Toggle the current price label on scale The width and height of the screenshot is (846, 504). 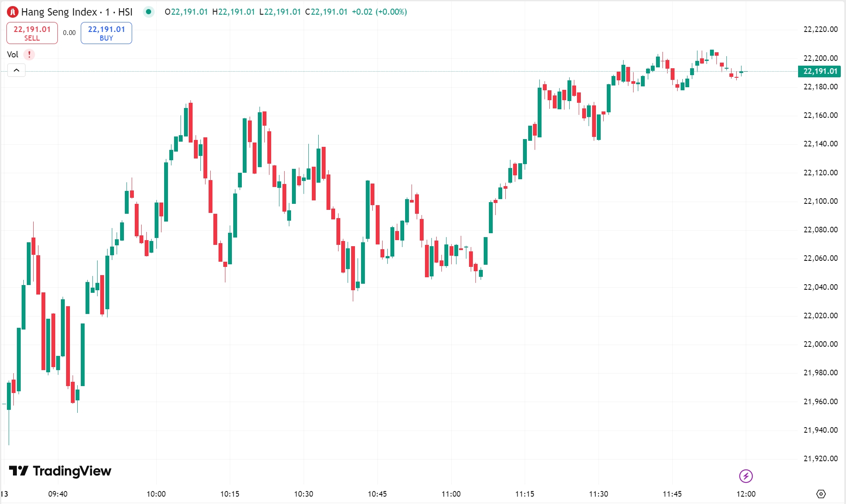tap(819, 71)
